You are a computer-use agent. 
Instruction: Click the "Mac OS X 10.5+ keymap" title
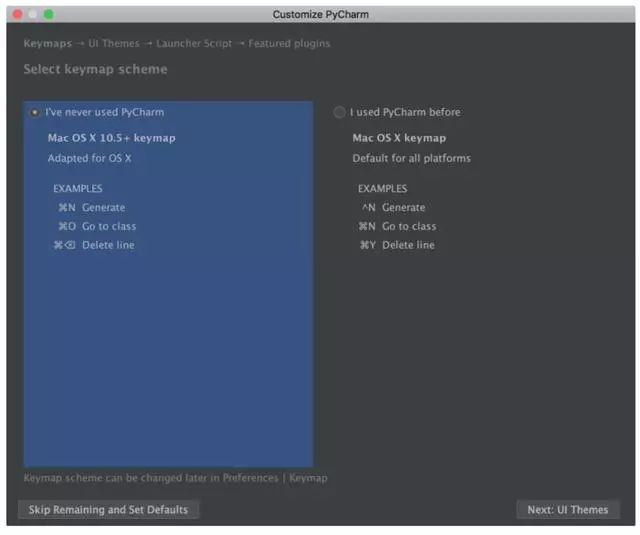111,138
